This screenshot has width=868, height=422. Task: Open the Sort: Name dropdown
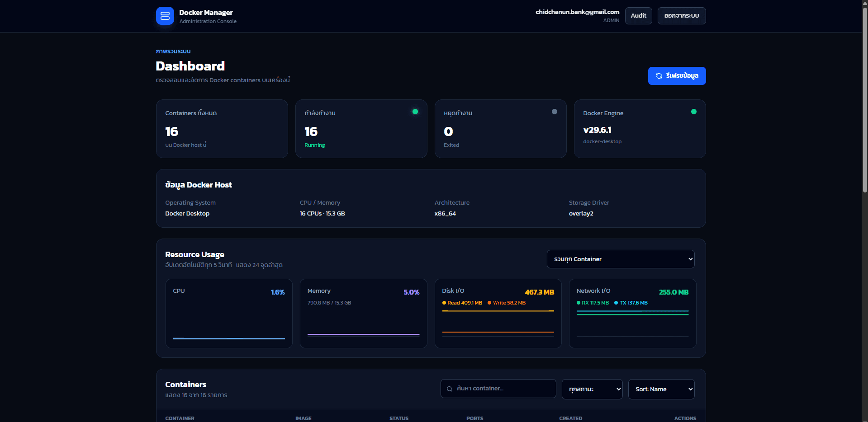point(661,389)
